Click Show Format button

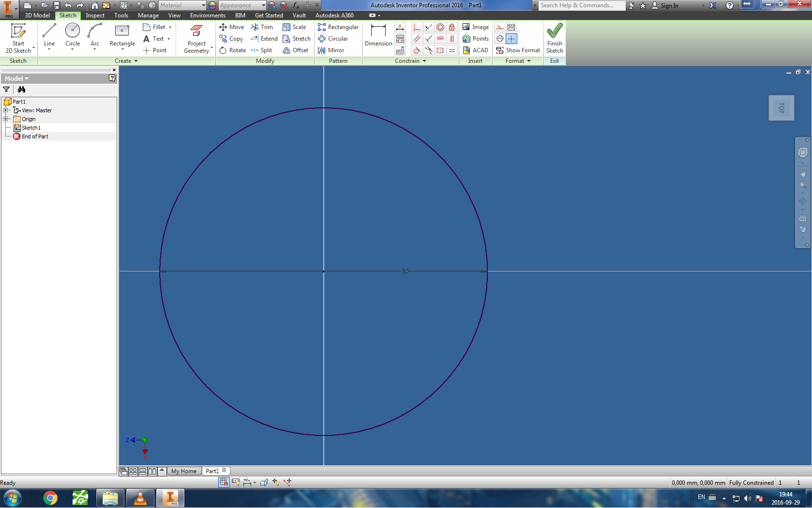point(518,50)
